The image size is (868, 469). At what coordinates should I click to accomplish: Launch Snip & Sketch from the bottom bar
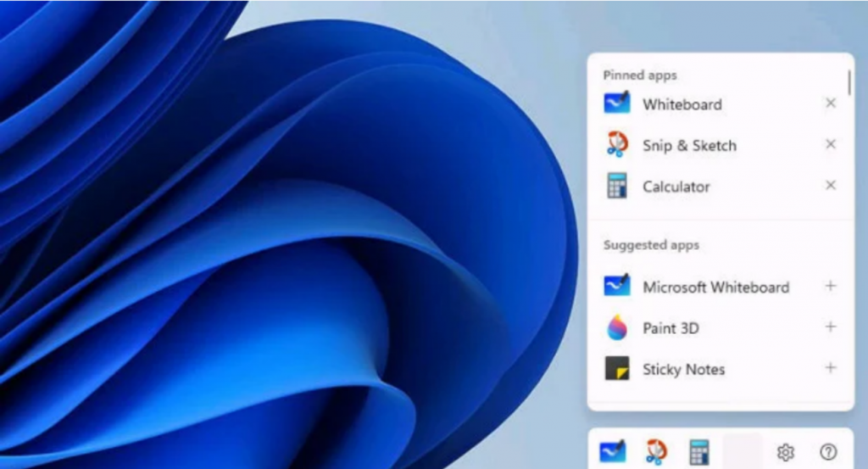point(656,452)
